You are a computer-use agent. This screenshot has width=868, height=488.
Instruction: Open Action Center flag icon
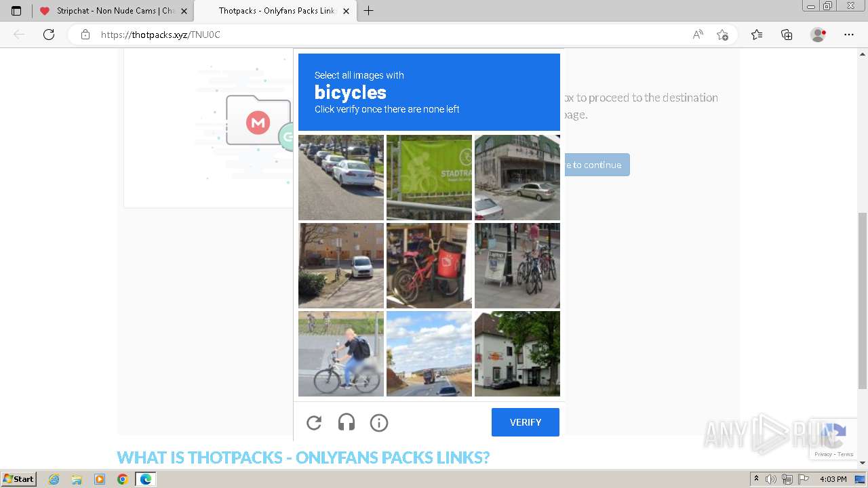(x=804, y=479)
